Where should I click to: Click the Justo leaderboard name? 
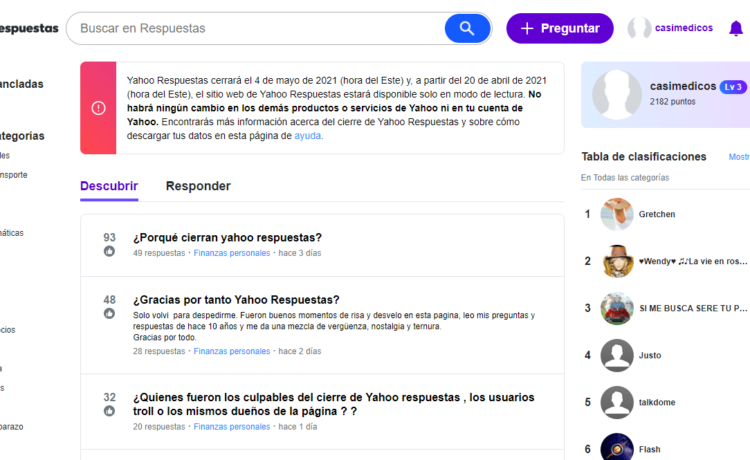pos(650,355)
